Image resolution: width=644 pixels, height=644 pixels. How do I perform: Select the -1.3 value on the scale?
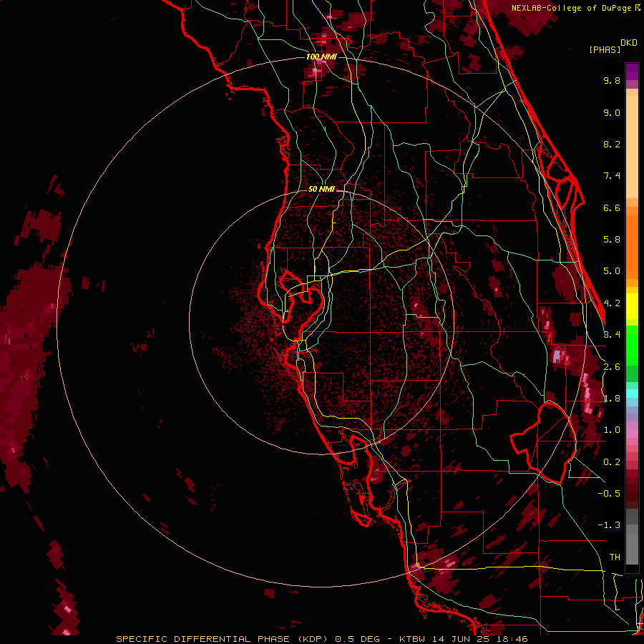pyautogui.click(x=609, y=525)
